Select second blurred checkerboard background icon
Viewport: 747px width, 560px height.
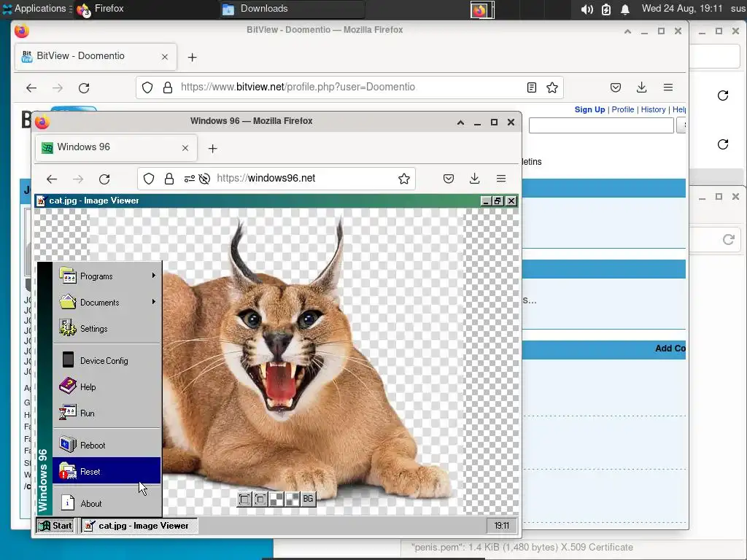[292, 499]
